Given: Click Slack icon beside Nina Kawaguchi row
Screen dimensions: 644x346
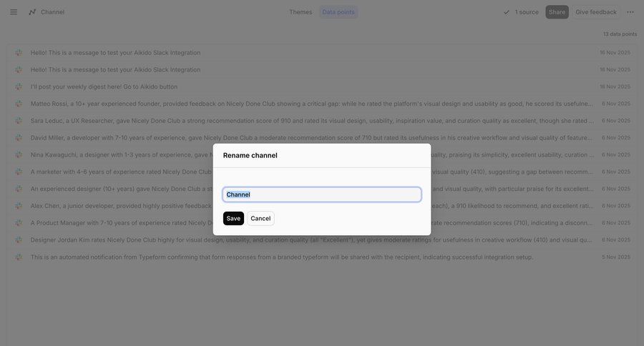Looking at the screenshot, I should (19, 154).
